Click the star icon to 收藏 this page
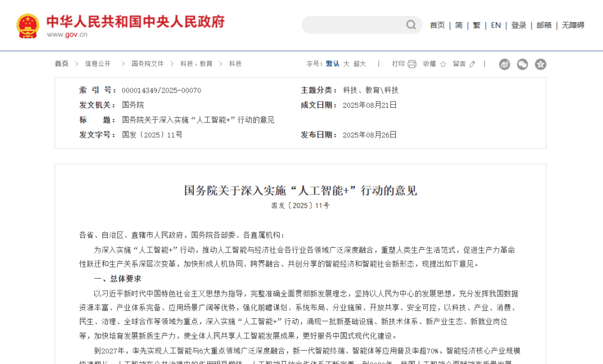 pyautogui.click(x=443, y=64)
